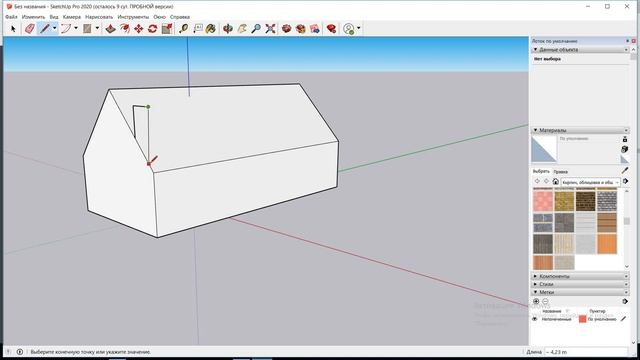Image resolution: width=640 pixels, height=360 pixels.
Task: Open the Rectangle tool dropdown arrow
Action: click(x=97, y=28)
